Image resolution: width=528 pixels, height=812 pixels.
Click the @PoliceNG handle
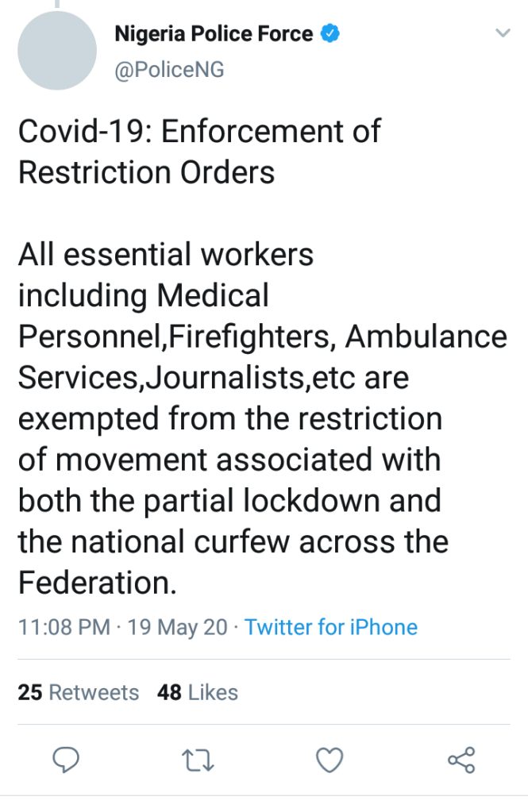[169, 70]
